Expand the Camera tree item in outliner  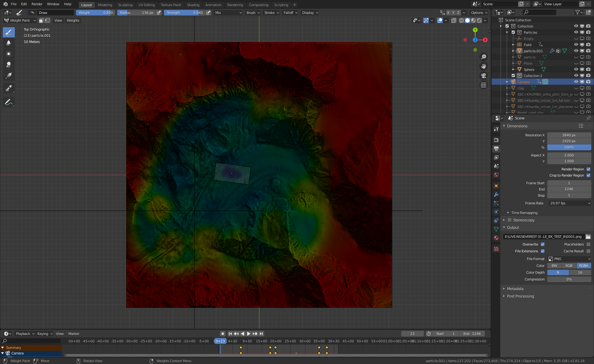[507, 82]
